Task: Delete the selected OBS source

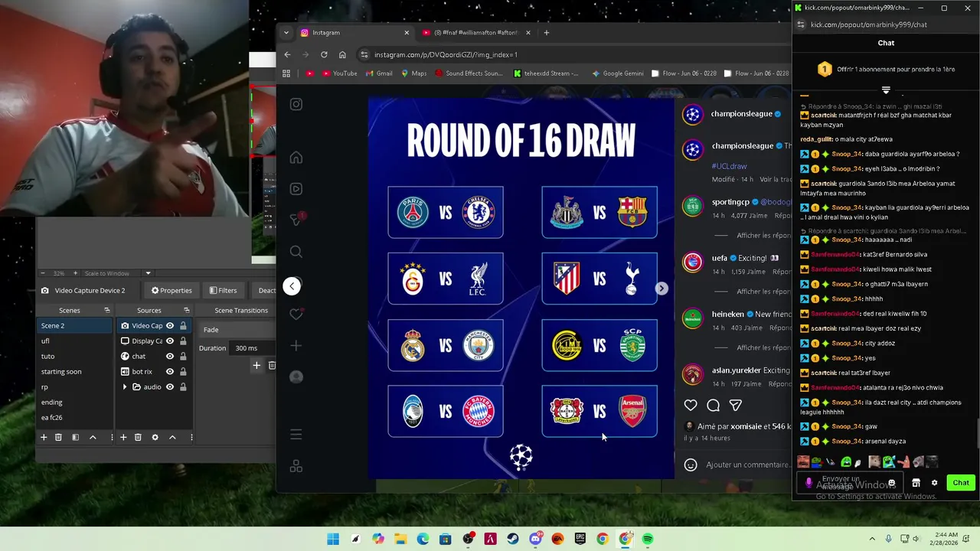Action: [138, 437]
